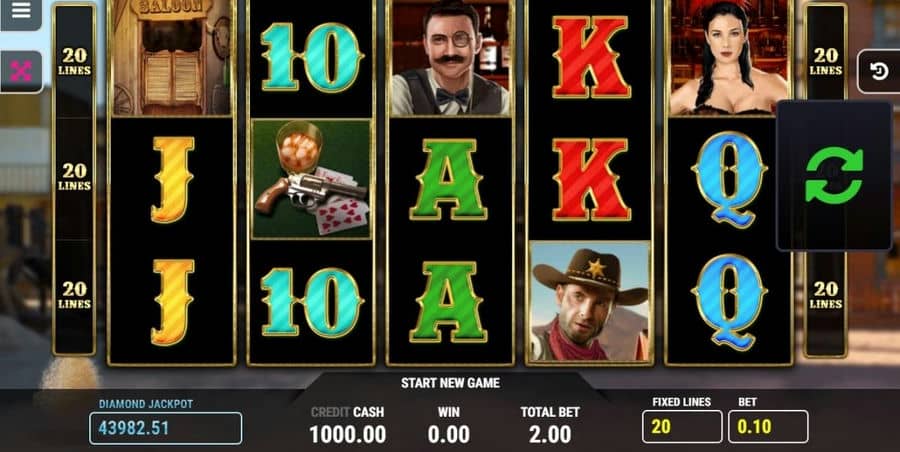Click the Start New Game label
The width and height of the screenshot is (900, 452).
pos(450,383)
